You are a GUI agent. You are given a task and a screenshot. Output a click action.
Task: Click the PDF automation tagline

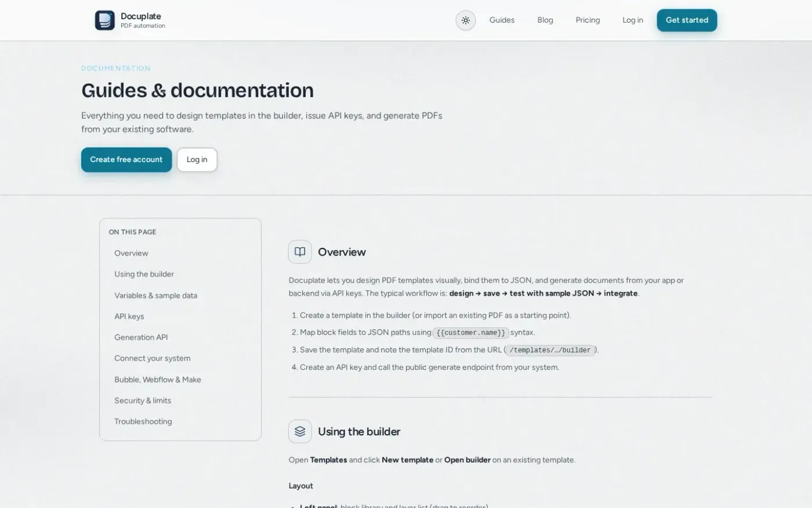(x=143, y=26)
